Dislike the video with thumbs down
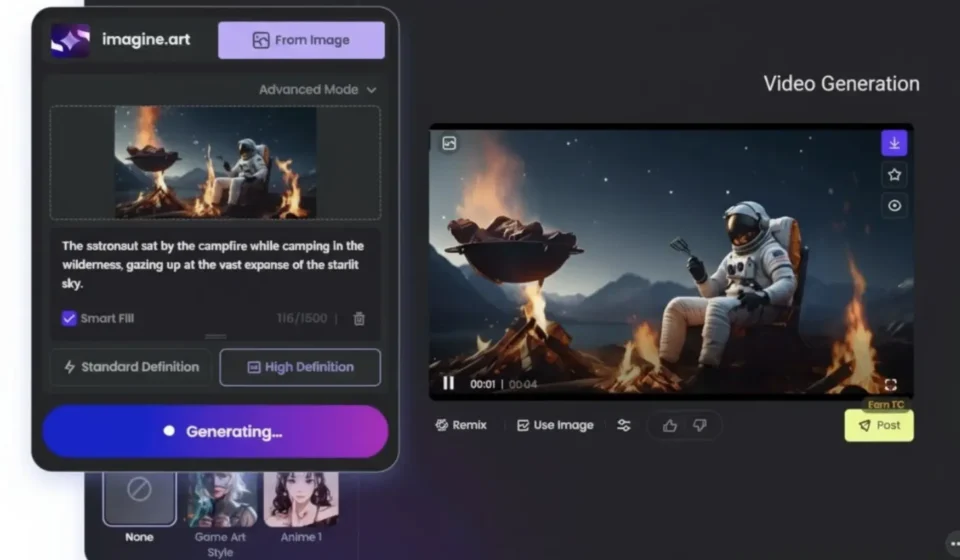960x560 pixels. (x=700, y=425)
